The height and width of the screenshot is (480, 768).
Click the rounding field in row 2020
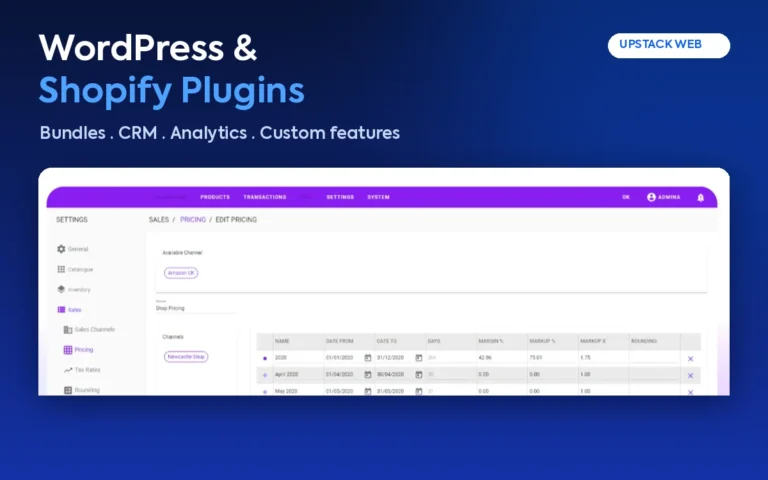(654, 358)
